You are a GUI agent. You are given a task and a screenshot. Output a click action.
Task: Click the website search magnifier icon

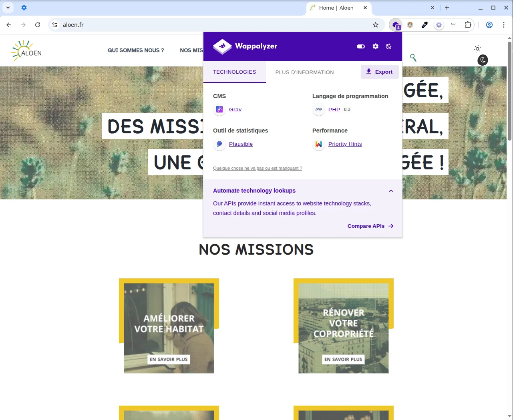coord(413,58)
